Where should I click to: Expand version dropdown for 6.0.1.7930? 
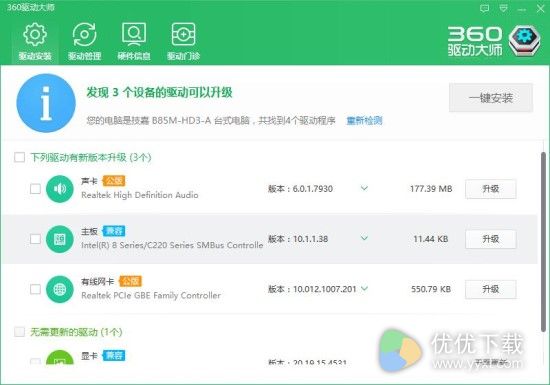point(364,188)
